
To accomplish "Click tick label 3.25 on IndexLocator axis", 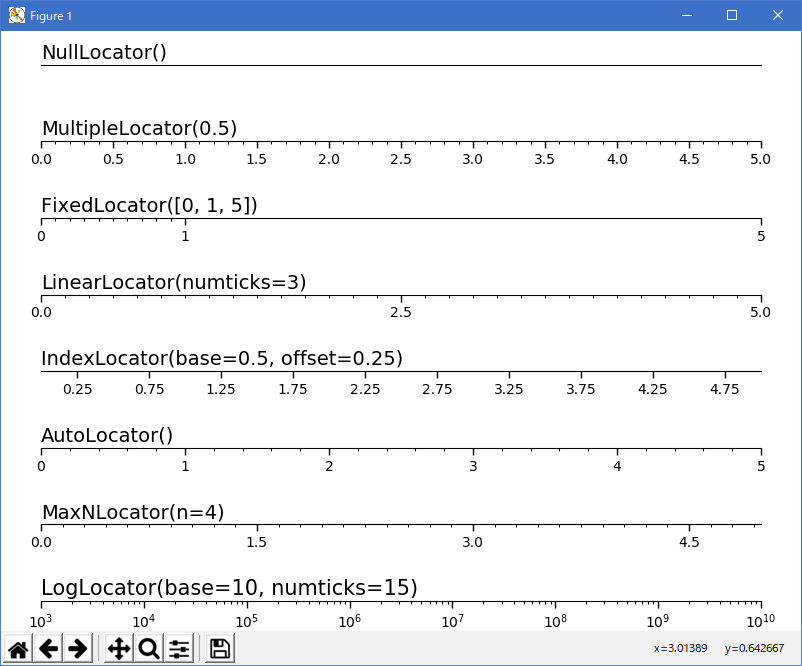I will 509,389.
